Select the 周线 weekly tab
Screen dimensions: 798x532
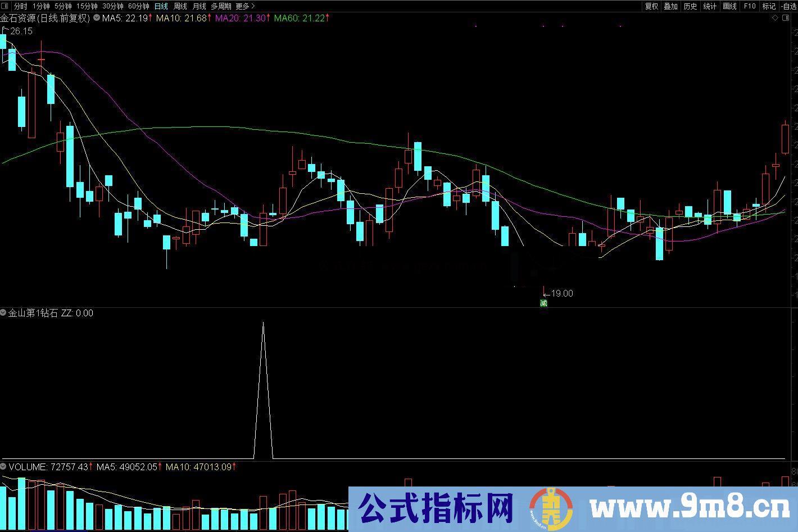pos(180,6)
